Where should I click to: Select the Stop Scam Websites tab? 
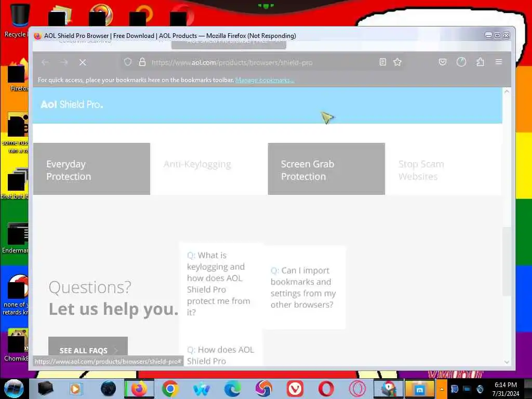coord(444,169)
